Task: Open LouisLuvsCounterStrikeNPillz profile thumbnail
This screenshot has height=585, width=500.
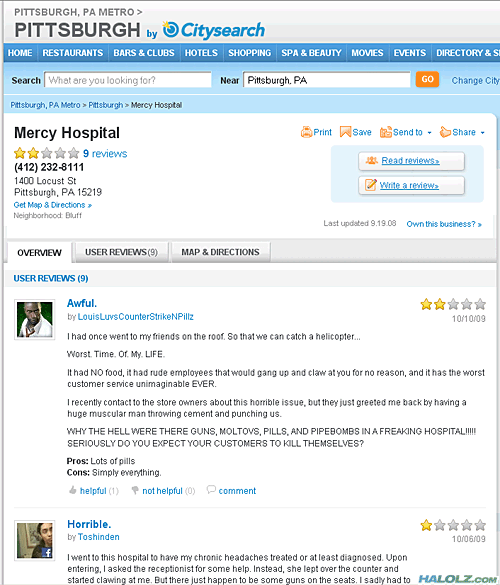Action: pos(34,320)
